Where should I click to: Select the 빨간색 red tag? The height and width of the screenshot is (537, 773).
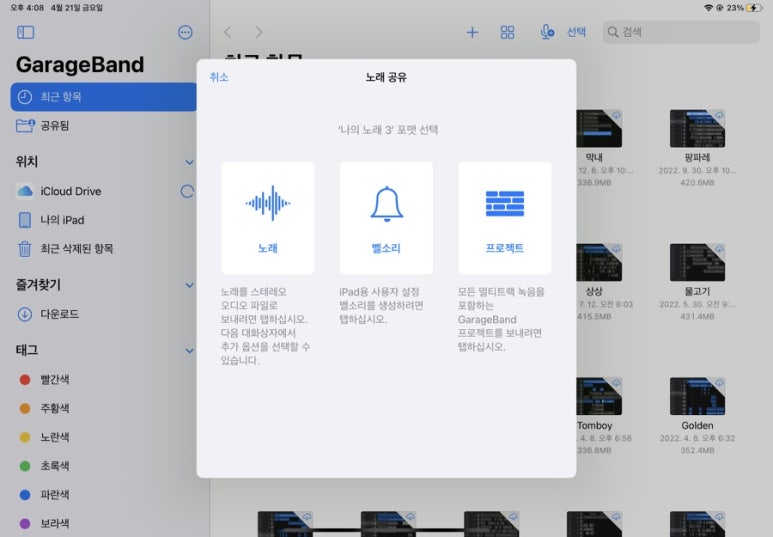[104, 379]
